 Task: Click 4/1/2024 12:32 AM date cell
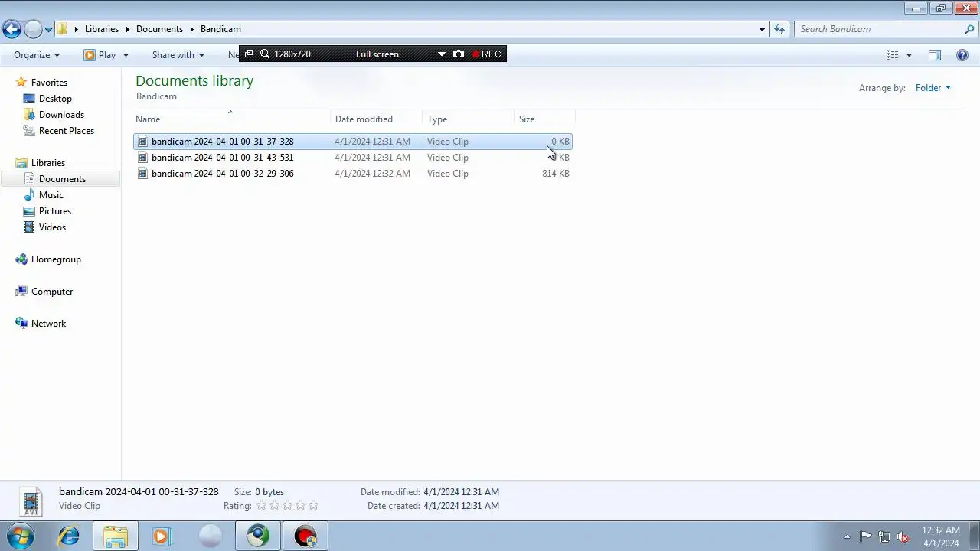pyautogui.click(x=372, y=174)
